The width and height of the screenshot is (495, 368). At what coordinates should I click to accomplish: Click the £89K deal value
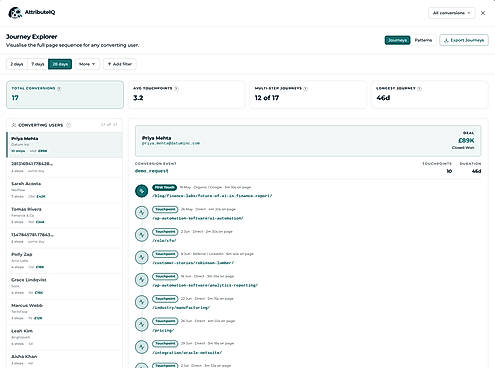pos(466,140)
